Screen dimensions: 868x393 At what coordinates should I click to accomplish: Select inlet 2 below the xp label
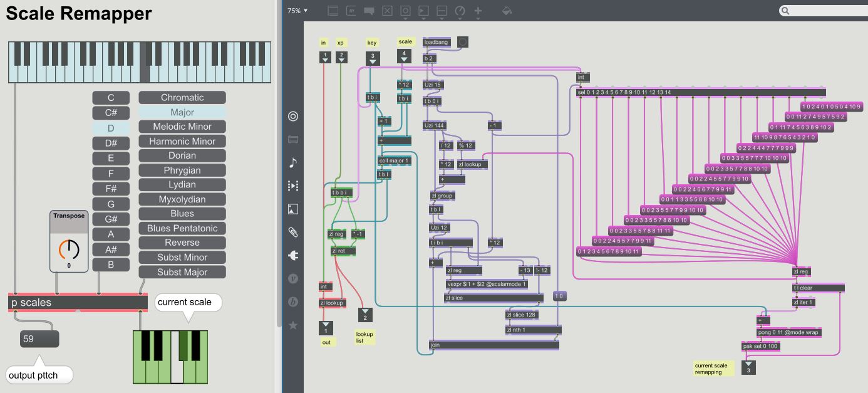tap(341, 58)
